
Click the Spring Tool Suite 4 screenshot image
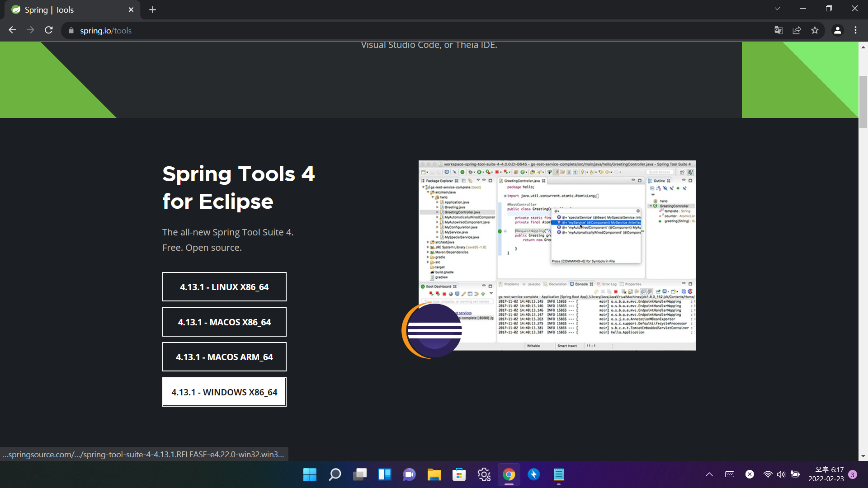coord(557,255)
